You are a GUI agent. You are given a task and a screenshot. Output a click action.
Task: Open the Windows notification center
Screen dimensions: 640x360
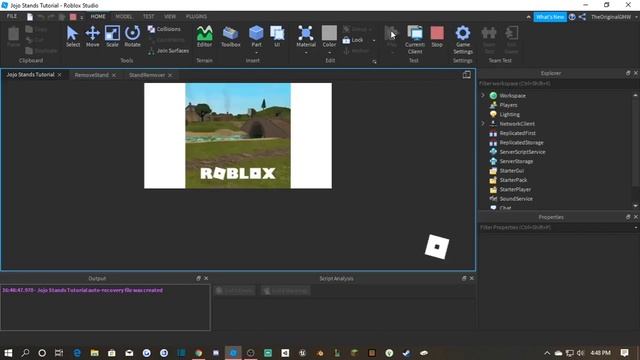click(624, 353)
